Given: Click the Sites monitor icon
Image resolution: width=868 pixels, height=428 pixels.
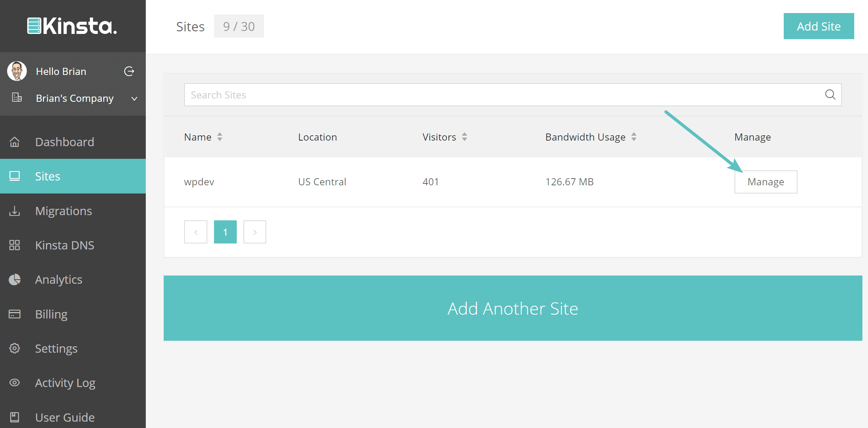Looking at the screenshot, I should [x=15, y=176].
